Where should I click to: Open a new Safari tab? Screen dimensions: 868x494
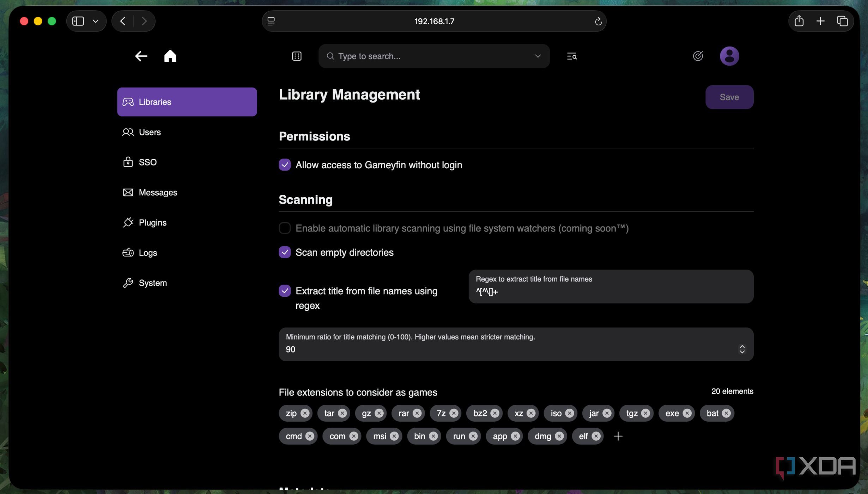(x=820, y=21)
